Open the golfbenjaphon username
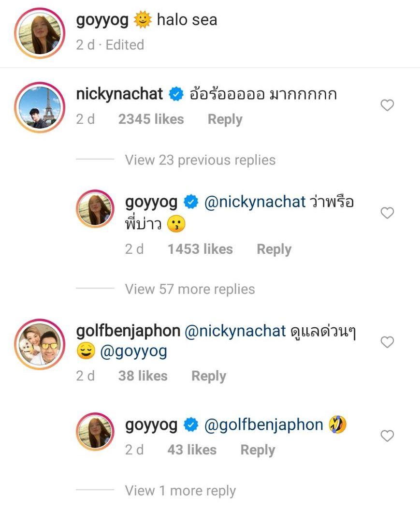 click(x=128, y=331)
